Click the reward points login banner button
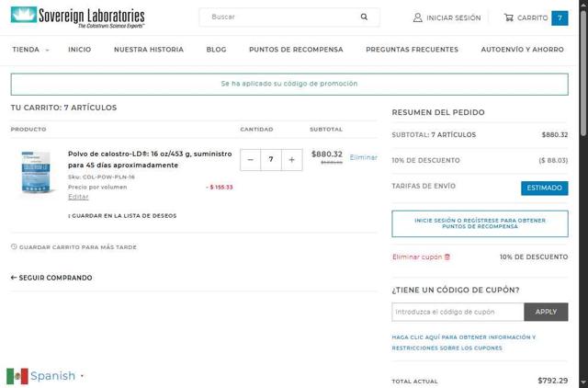Viewport: 588px width, 388px height. (x=480, y=223)
